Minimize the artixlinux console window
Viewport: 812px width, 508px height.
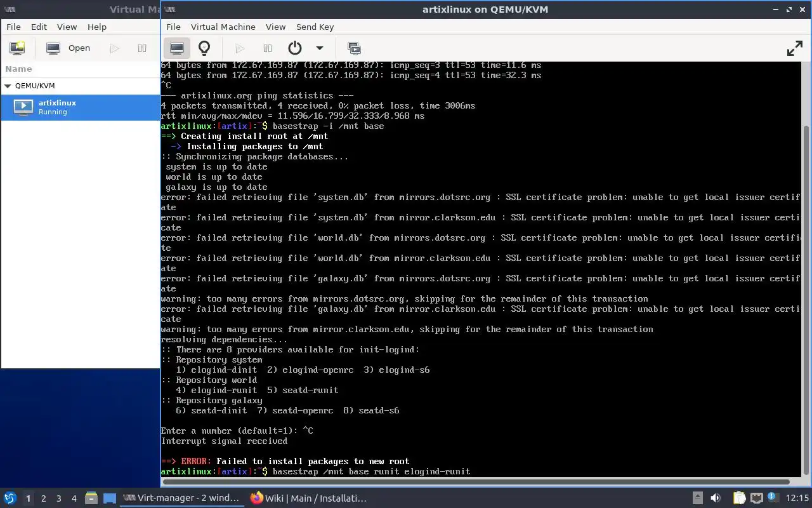[x=776, y=10]
